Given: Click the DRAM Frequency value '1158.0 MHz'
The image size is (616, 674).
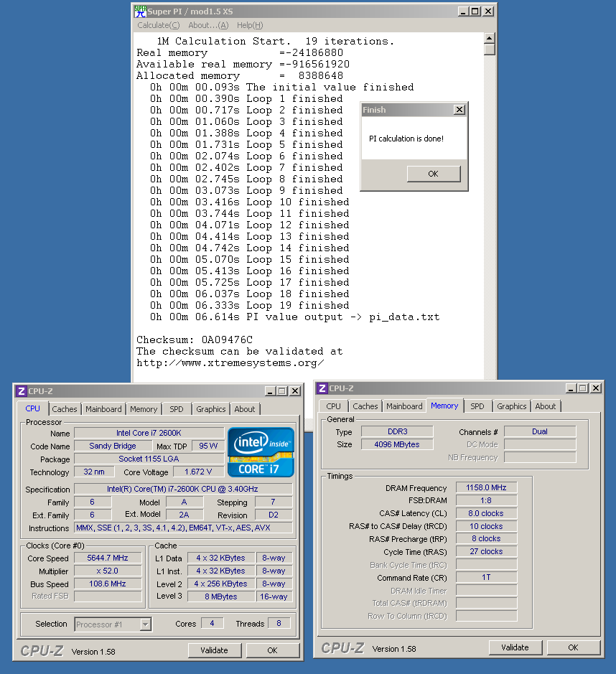Looking at the screenshot, I should [486, 487].
